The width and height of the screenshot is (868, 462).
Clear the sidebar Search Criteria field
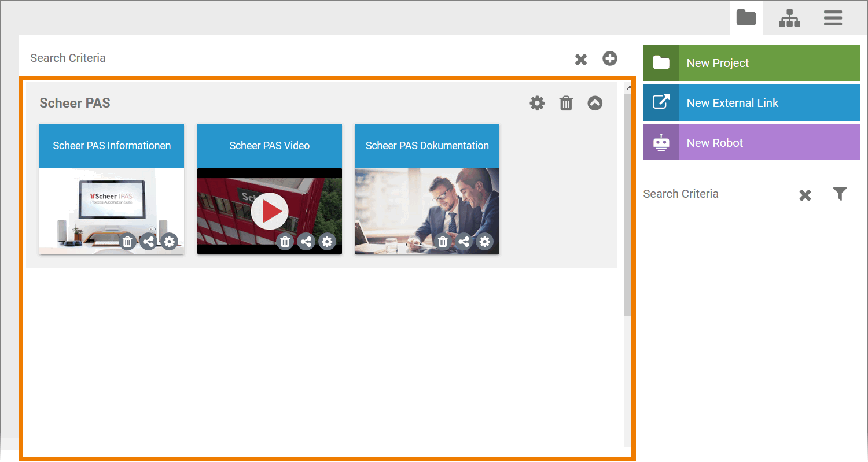point(805,195)
